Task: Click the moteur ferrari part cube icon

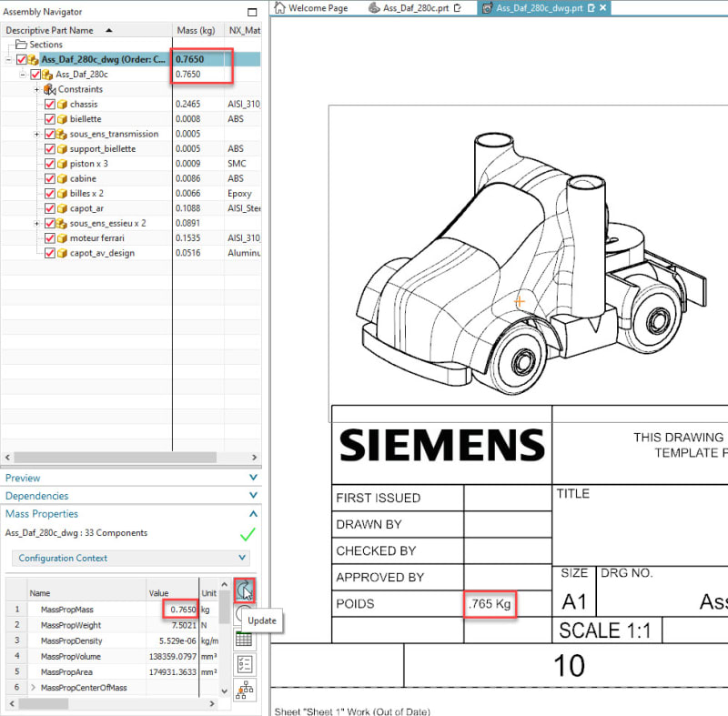Action: (62, 238)
